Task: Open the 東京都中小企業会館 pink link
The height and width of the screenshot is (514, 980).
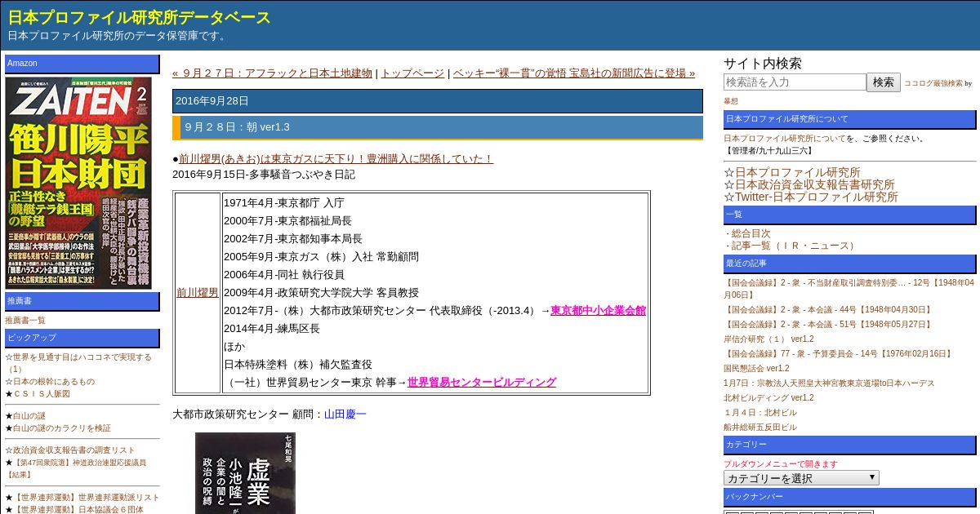Action: [598, 310]
